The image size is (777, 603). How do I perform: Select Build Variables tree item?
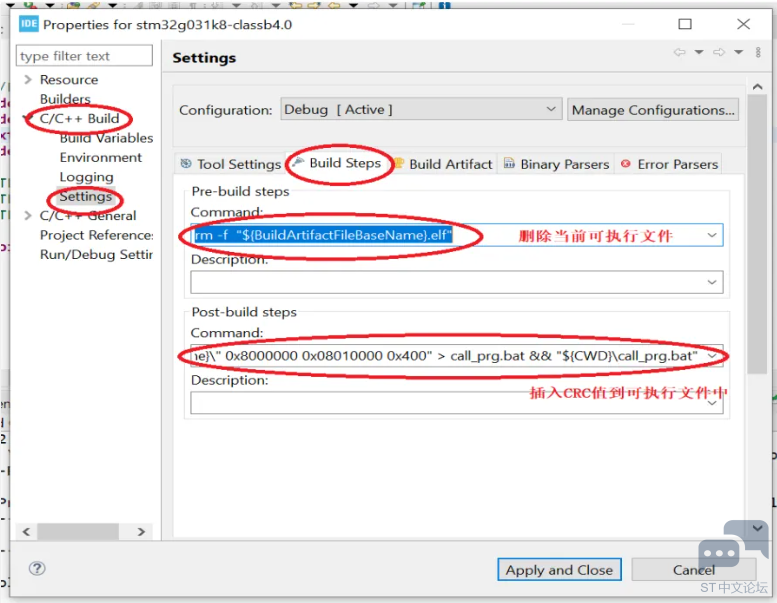pos(106,138)
